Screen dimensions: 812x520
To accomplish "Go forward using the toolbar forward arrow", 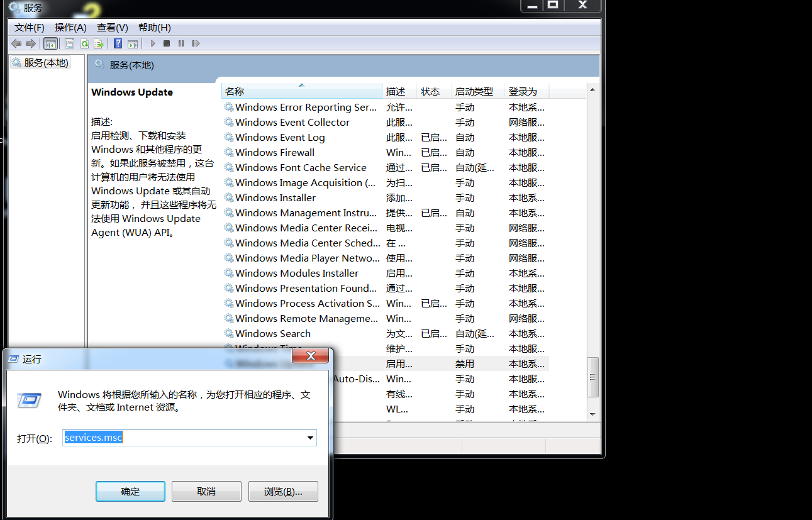I will (30, 43).
